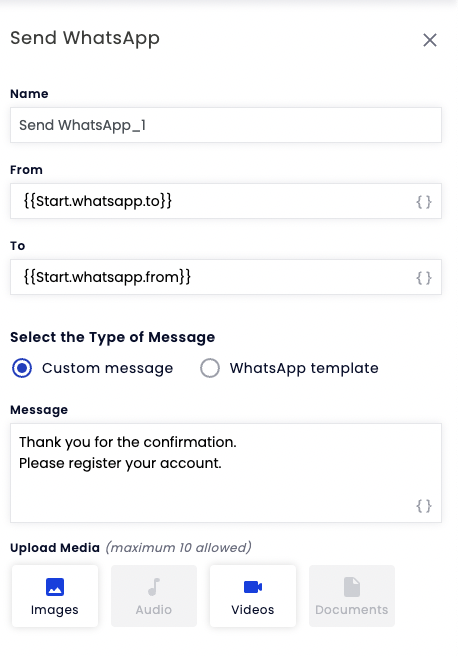Select the Custom message radio button
Image resolution: width=458 pixels, height=656 pixels.
pos(22,368)
